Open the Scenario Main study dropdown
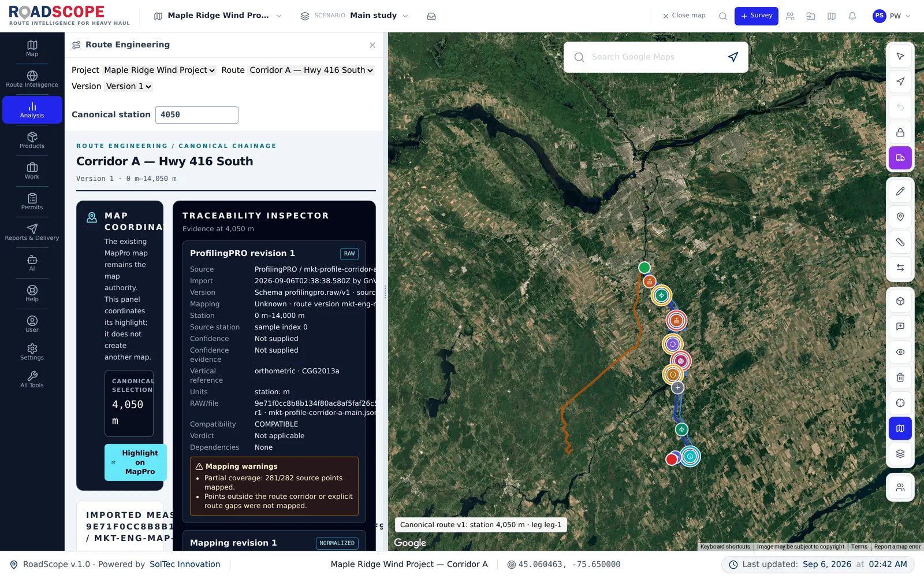 point(354,16)
